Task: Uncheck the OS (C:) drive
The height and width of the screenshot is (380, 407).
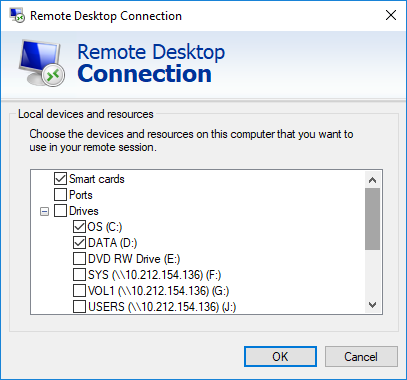Action: click(x=79, y=227)
